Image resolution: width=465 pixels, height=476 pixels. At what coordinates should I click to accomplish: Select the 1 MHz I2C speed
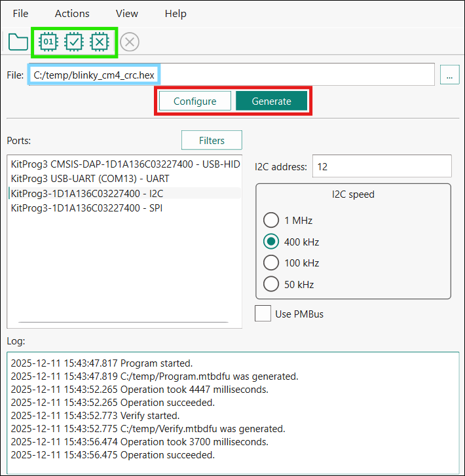point(271,221)
